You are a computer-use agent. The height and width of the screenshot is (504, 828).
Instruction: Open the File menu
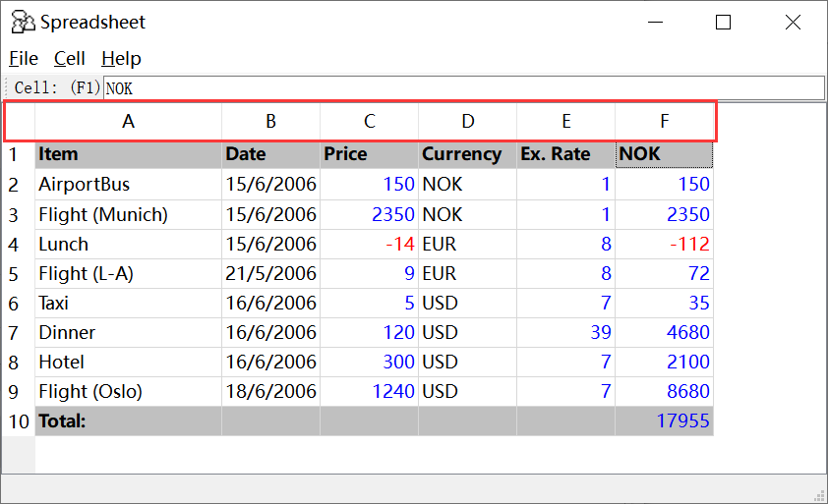coord(24,59)
